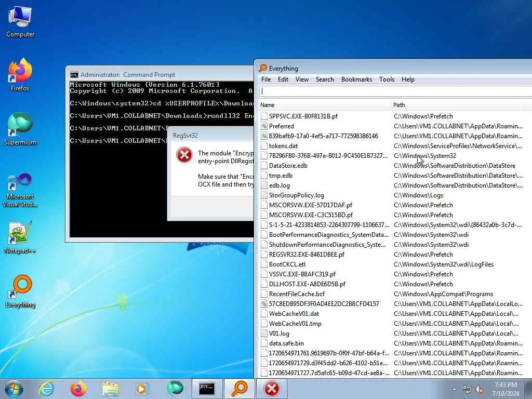This screenshot has height=399, width=532.
Task: Click the muted volume tray icon
Action: 480,390
